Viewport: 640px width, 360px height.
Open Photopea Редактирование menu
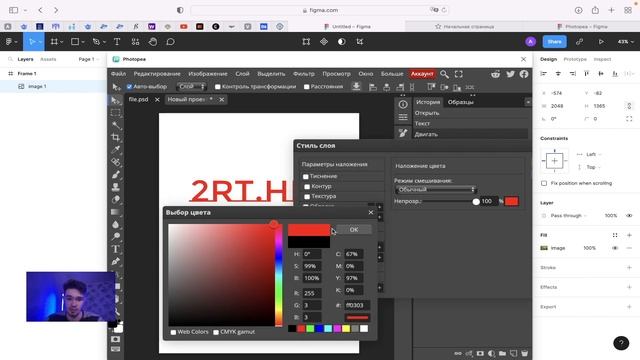157,74
